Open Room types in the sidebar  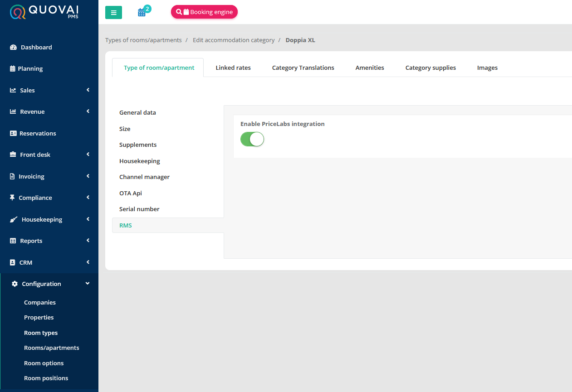pyautogui.click(x=41, y=333)
